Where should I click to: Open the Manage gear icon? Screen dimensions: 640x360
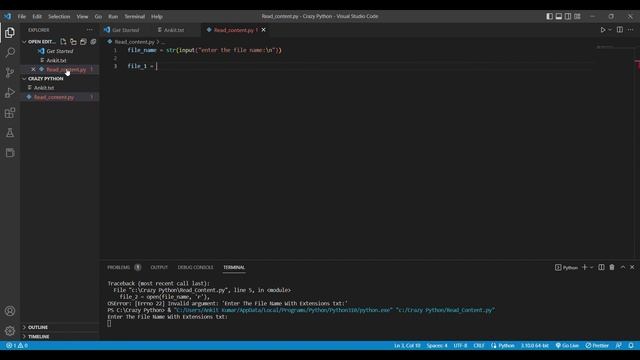(10, 331)
